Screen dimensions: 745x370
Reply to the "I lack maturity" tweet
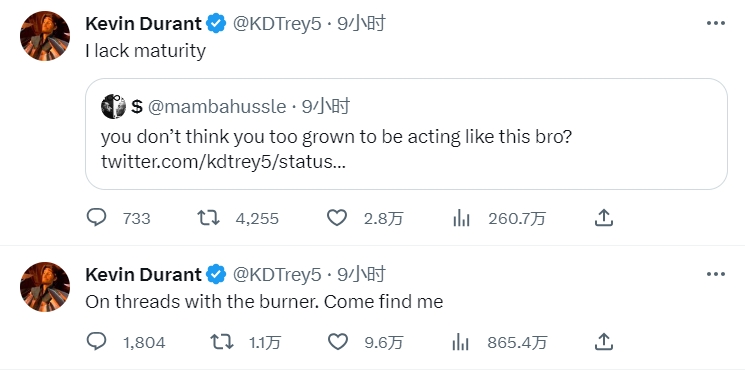click(97, 218)
